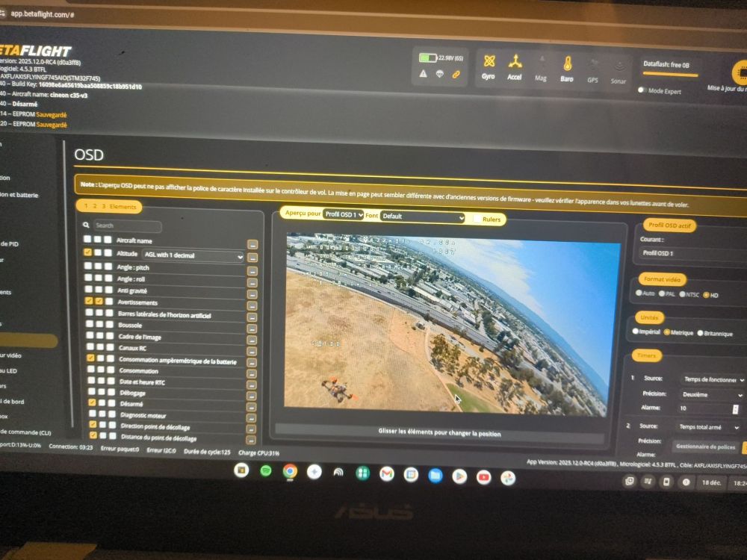
Task: Toggle the Mode Expert switch
Action: tap(642, 90)
